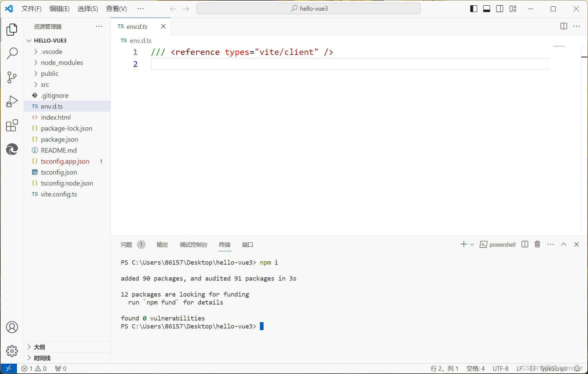This screenshot has width=588, height=374.
Task: Open the Extensions view
Action: tap(12, 126)
